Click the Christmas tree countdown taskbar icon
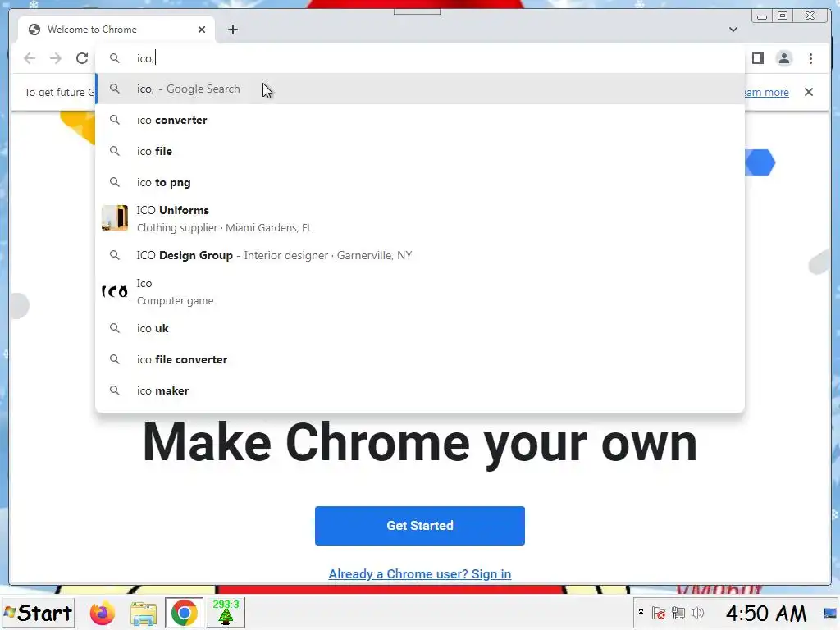 (x=226, y=613)
